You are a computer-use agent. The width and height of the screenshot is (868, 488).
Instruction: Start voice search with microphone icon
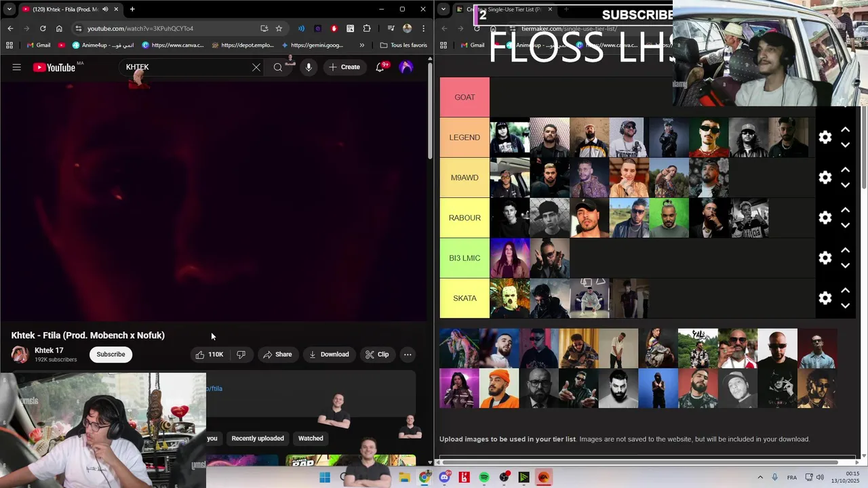tap(309, 67)
